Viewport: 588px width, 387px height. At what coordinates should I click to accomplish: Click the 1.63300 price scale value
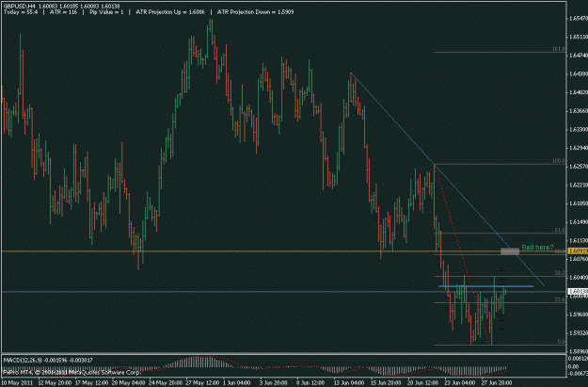pyautogui.click(x=579, y=129)
